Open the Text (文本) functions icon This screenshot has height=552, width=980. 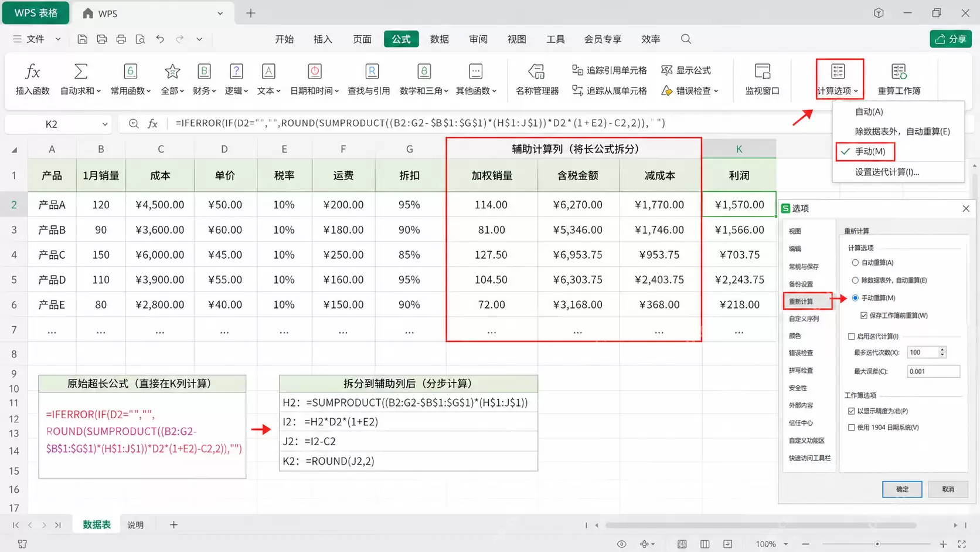point(268,72)
